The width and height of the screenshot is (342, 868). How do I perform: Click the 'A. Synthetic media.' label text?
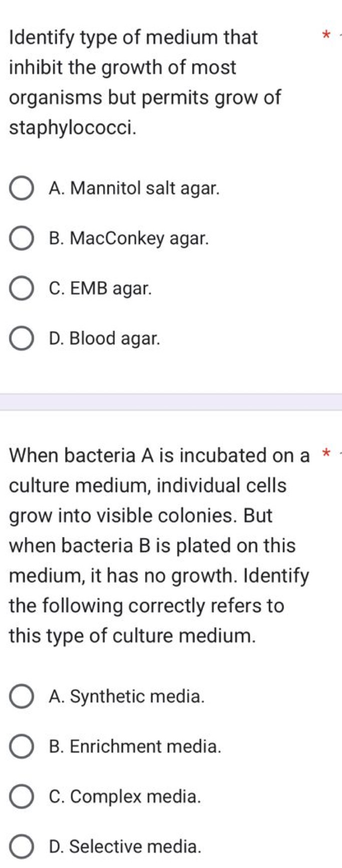127,697
